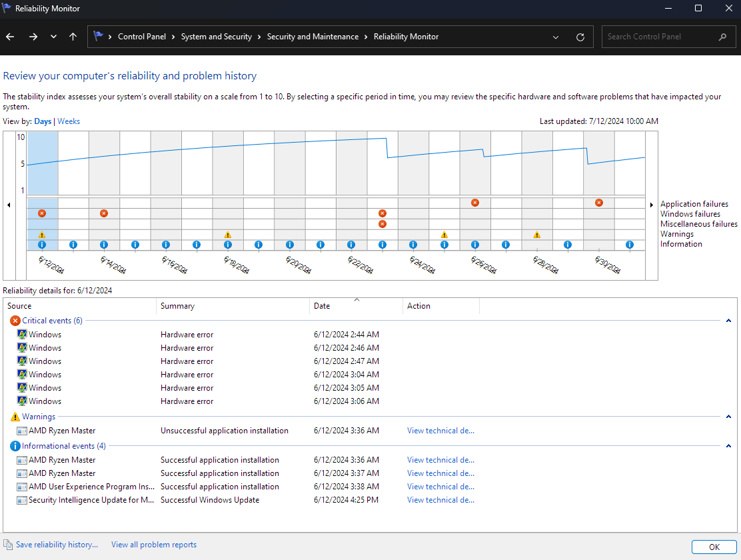Expand the chevron after Control Panel breadcrumb
This screenshot has height=560, width=741.
pos(173,37)
